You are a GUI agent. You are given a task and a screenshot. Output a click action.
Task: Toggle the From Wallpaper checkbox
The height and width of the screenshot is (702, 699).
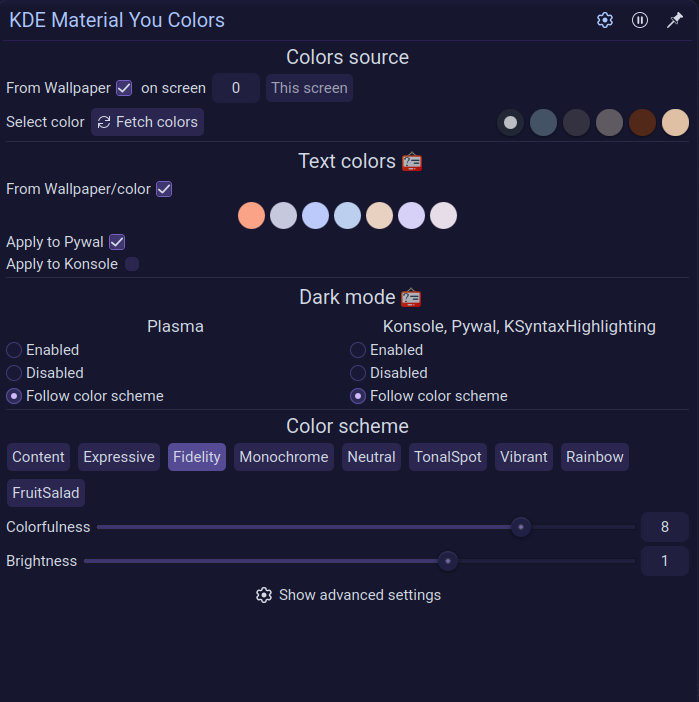pos(124,88)
